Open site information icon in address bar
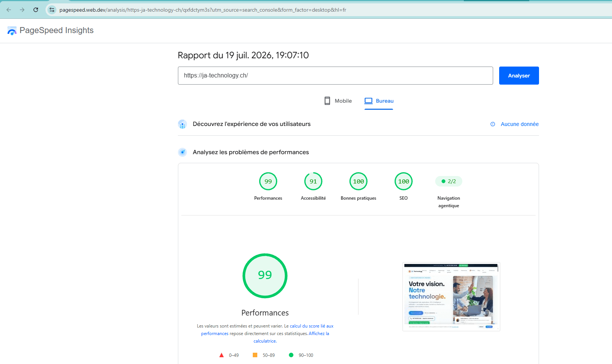 pyautogui.click(x=52, y=10)
